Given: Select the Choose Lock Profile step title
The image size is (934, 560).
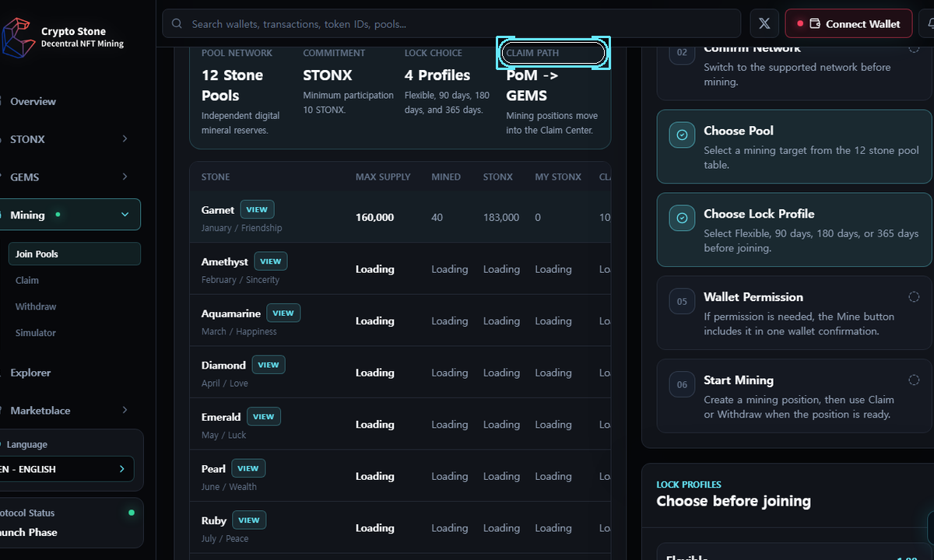Looking at the screenshot, I should point(759,214).
